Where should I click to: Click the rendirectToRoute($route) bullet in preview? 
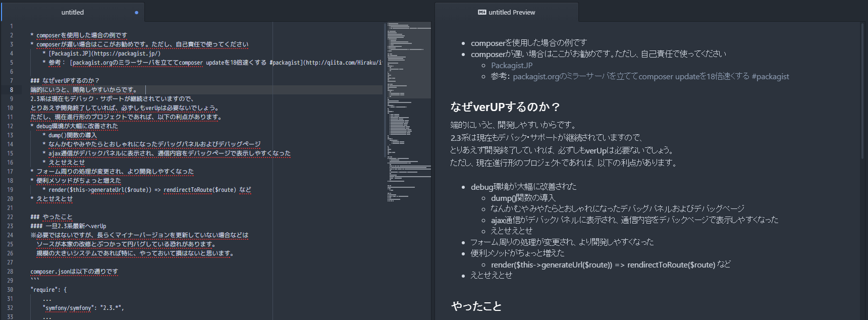click(x=611, y=264)
